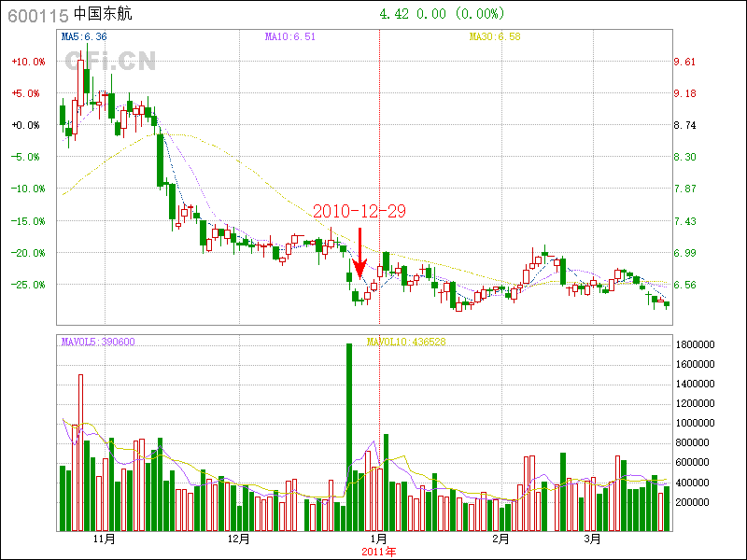Click the 2010-12-29 date annotation
This screenshot has width=747, height=560.
(359, 212)
